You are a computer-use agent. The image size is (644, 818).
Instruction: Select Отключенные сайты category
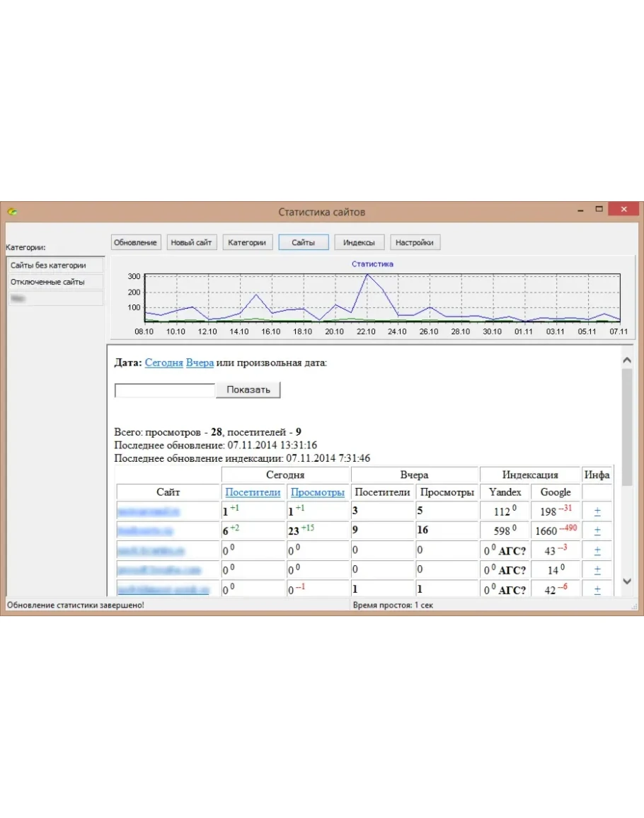coord(55,282)
